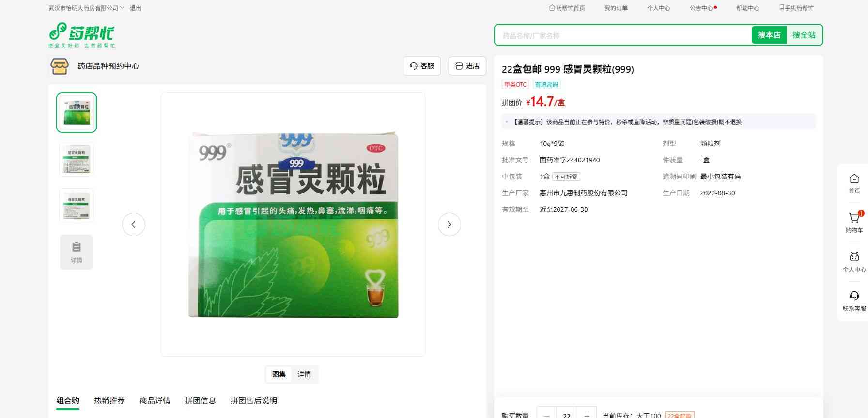The height and width of the screenshot is (418, 868).
Task: Switch image viewer to 图集 mode
Action: [x=279, y=374]
